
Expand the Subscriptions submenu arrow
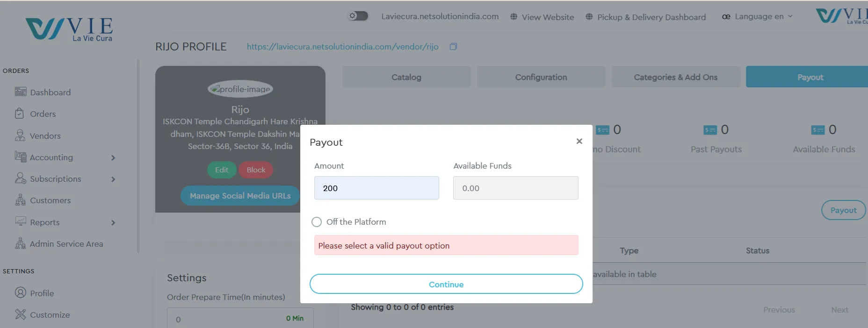point(113,179)
